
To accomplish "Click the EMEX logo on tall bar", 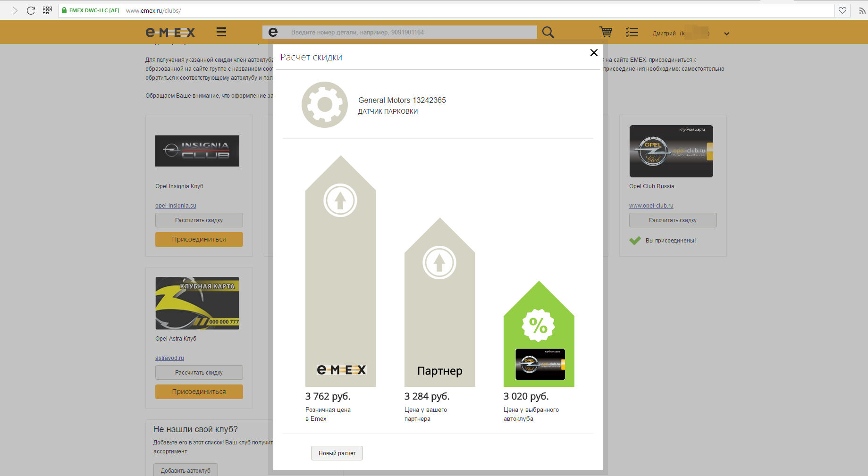I will [341, 370].
